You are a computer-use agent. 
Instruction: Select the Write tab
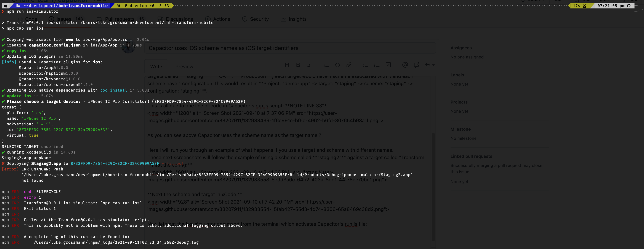[156, 67]
